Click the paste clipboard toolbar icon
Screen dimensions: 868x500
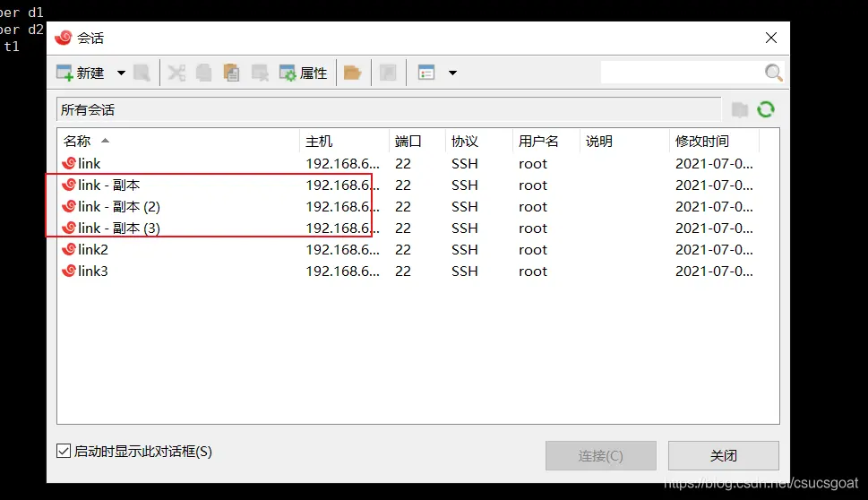pyautogui.click(x=231, y=73)
